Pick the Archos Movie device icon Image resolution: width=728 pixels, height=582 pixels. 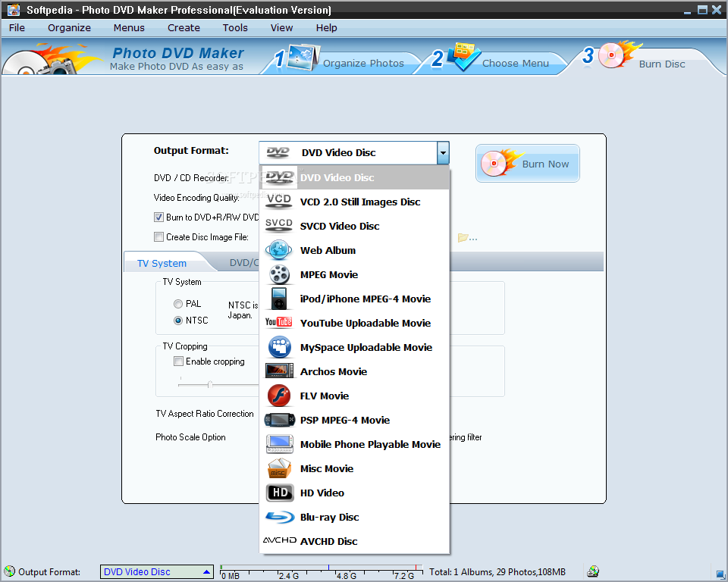tap(279, 371)
